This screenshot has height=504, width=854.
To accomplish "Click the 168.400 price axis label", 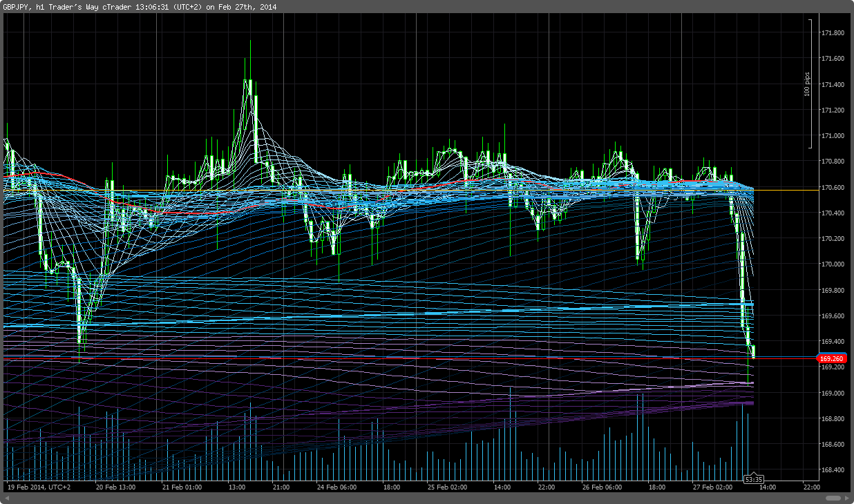I will coord(831,470).
